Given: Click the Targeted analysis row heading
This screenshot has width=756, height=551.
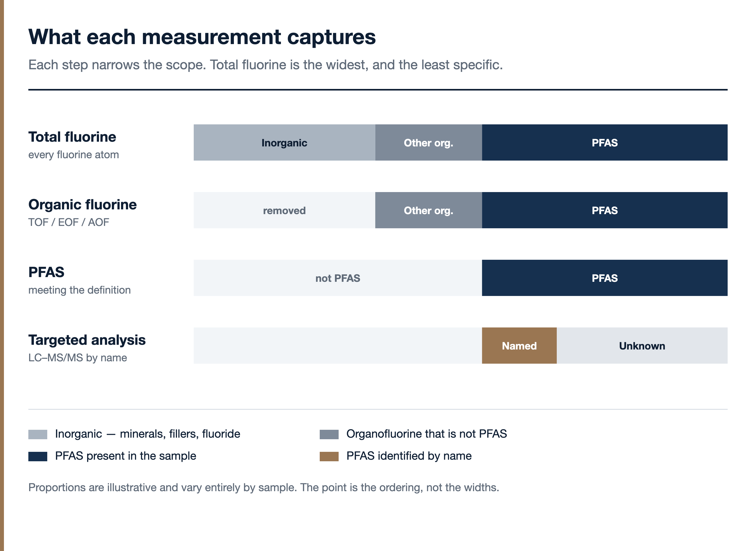Looking at the screenshot, I should [x=87, y=340].
